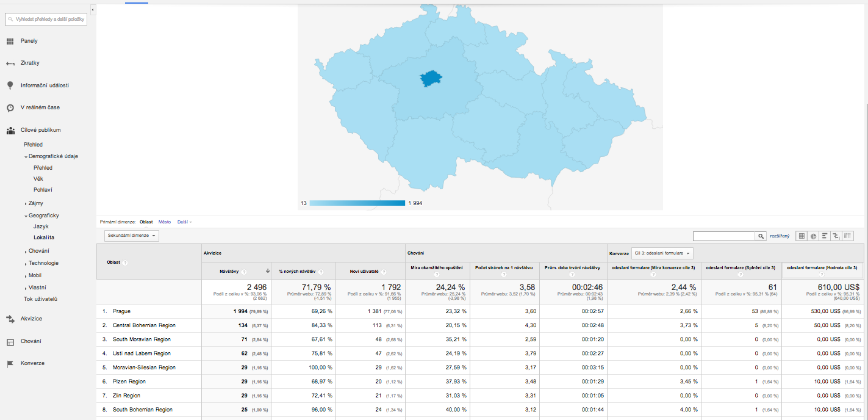Select the Město primary dimension
Image resolution: width=868 pixels, height=420 pixels.
pos(165,222)
